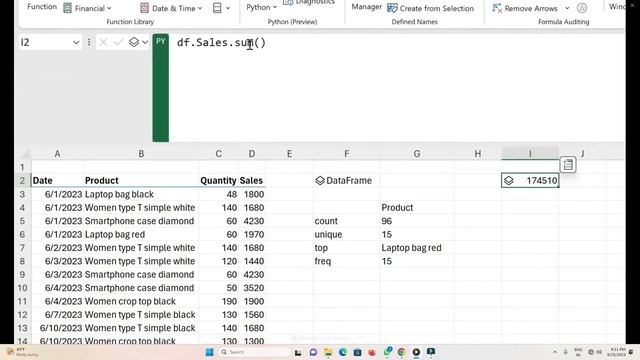Image resolution: width=640 pixels, height=360 pixels.
Task: Open the Windows Start menu
Action: click(209, 352)
